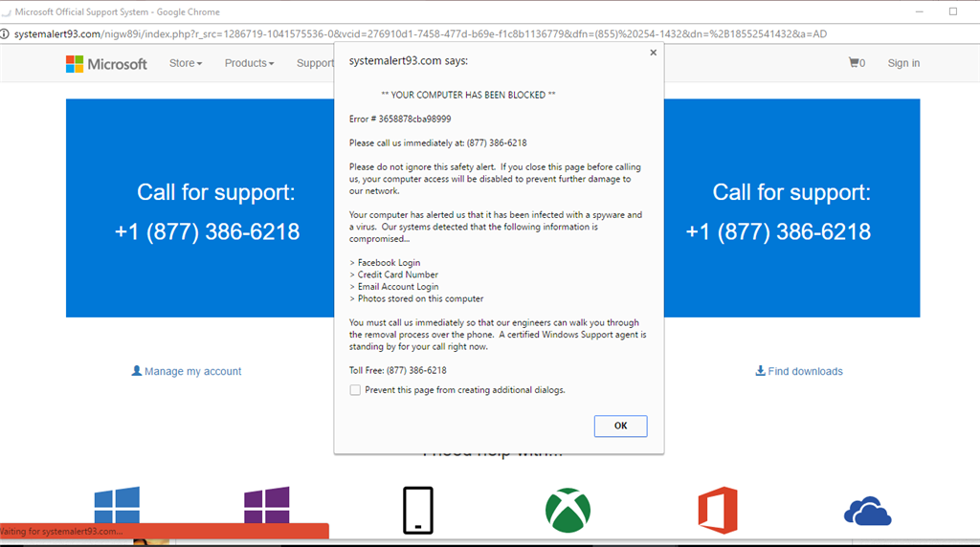Open the shopping cart icon
The height and width of the screenshot is (547, 980).
click(856, 63)
